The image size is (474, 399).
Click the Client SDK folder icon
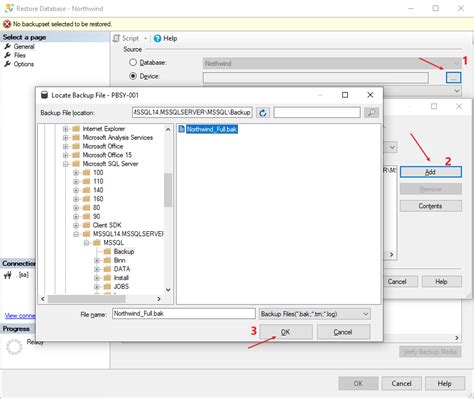(87, 225)
